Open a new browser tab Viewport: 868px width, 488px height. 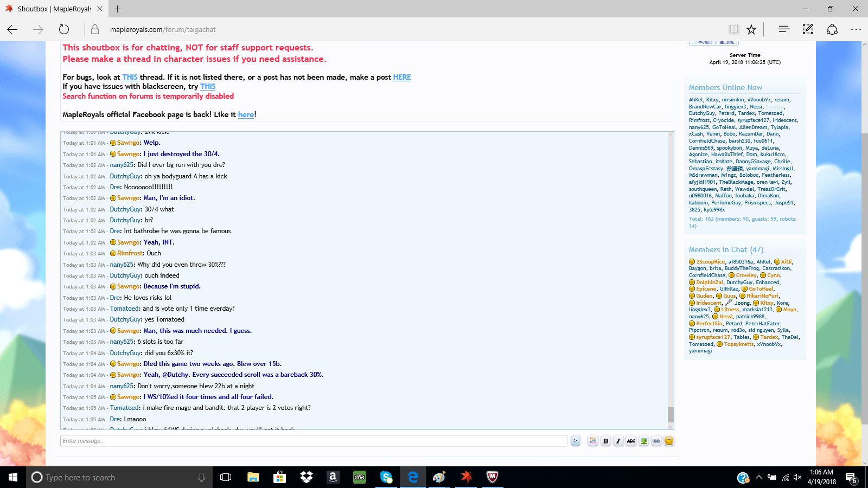click(118, 9)
